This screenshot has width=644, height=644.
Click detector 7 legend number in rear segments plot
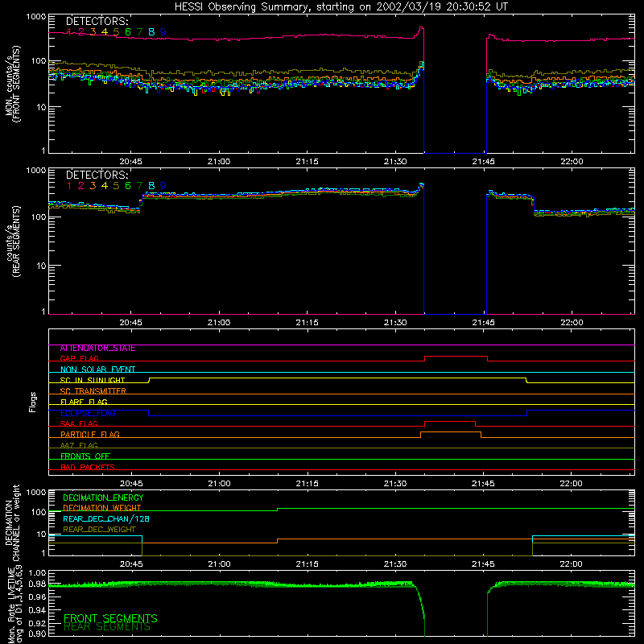point(139,186)
